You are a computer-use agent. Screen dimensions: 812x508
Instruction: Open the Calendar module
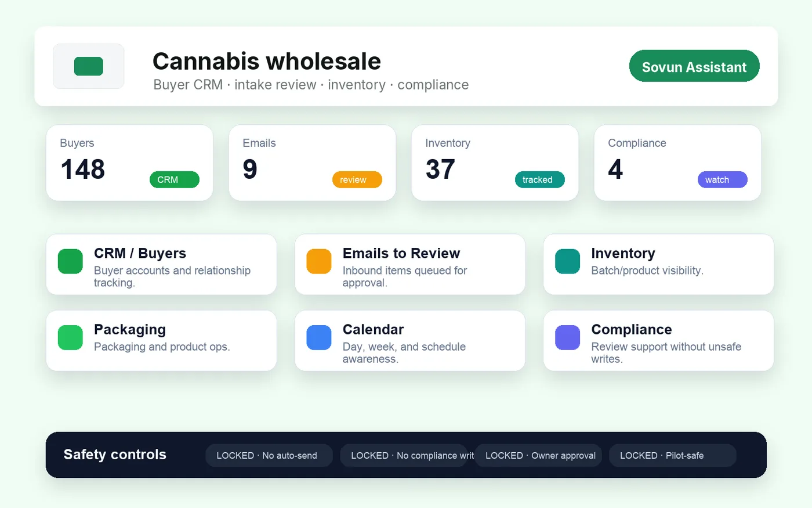(410, 341)
